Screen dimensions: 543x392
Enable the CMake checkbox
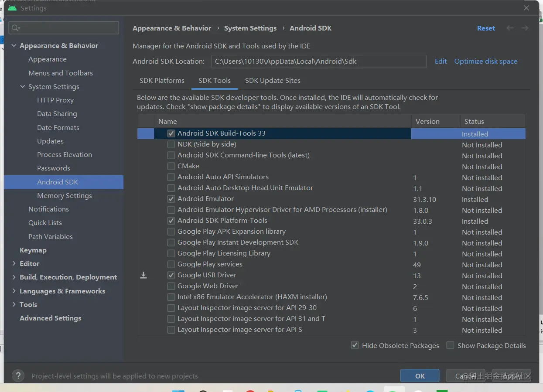[x=171, y=166]
